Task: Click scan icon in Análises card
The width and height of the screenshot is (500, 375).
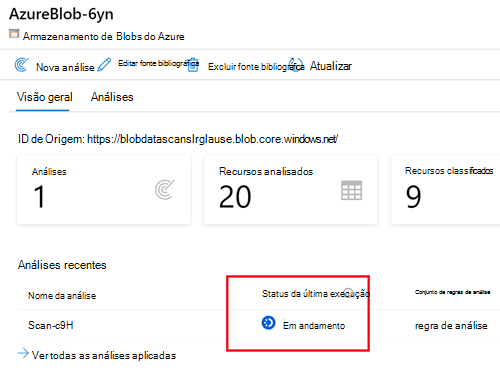Action: click(165, 190)
